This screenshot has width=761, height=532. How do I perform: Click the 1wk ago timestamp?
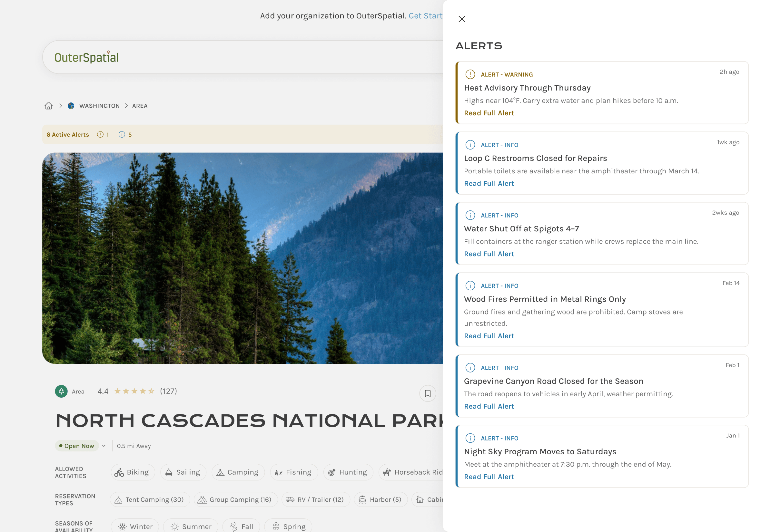point(728,142)
